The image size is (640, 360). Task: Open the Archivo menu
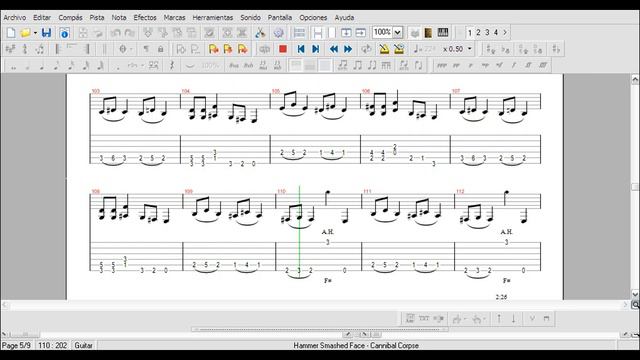click(15, 18)
